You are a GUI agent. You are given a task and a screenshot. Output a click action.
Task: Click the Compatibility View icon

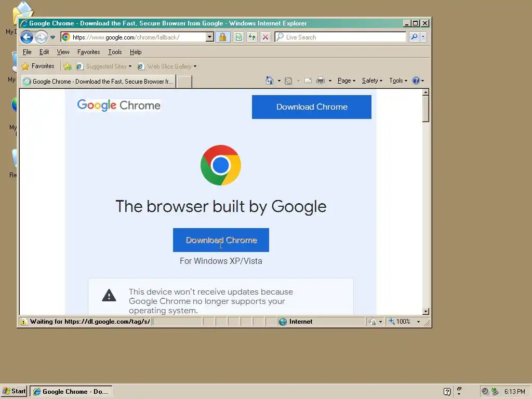(238, 37)
